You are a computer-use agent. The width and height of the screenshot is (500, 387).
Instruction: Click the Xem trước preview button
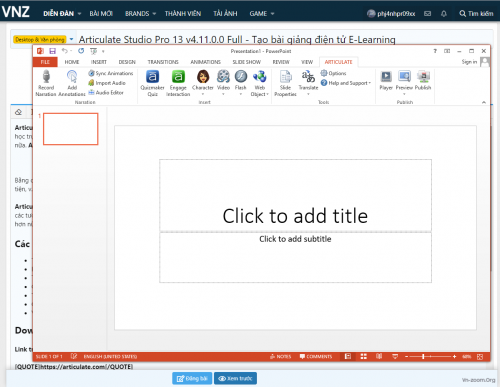(235, 378)
